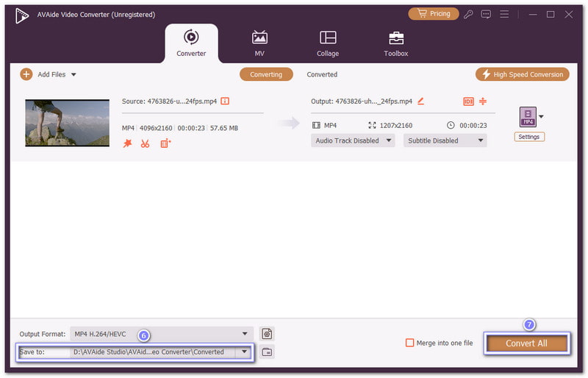Open the magic wand edit effects tool
This screenshot has height=378, width=588.
tap(127, 143)
